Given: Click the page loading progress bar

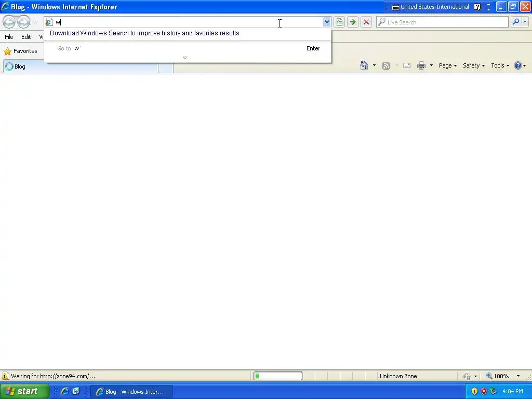Looking at the screenshot, I should [278, 376].
